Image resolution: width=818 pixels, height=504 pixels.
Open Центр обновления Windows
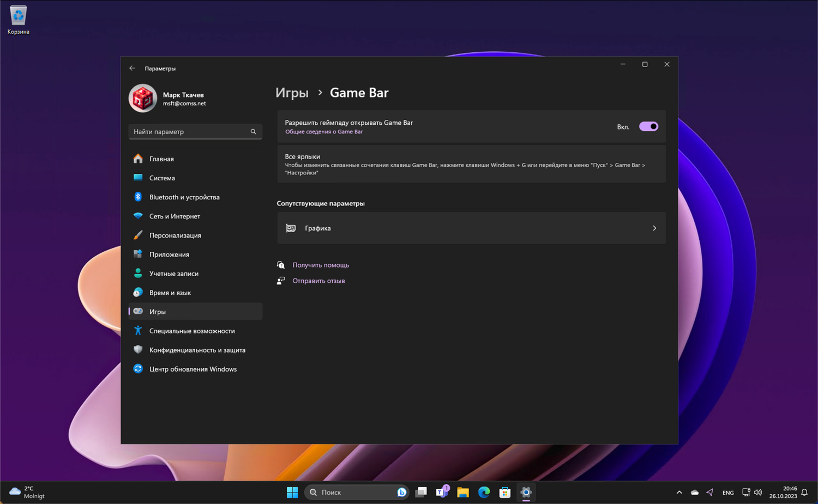pyautogui.click(x=193, y=369)
